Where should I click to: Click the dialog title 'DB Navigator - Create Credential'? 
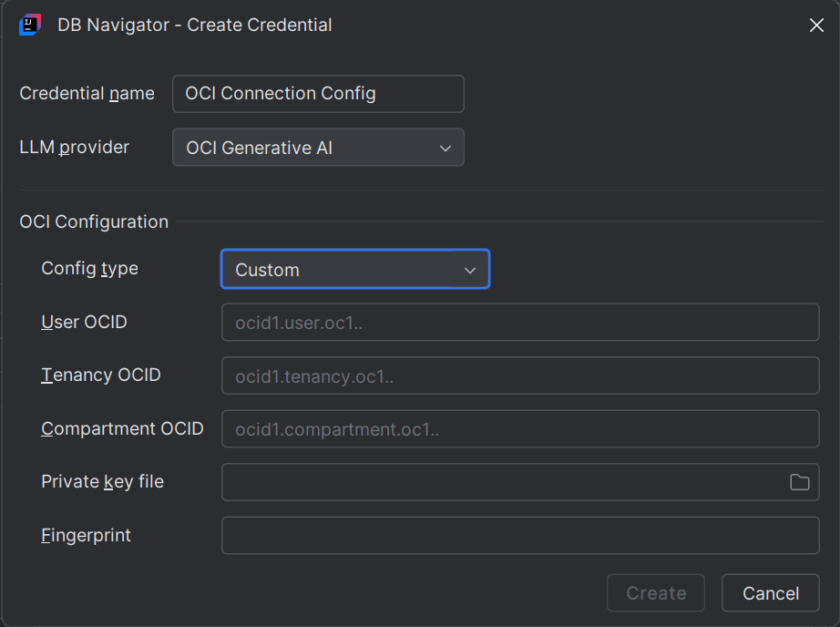tap(194, 26)
